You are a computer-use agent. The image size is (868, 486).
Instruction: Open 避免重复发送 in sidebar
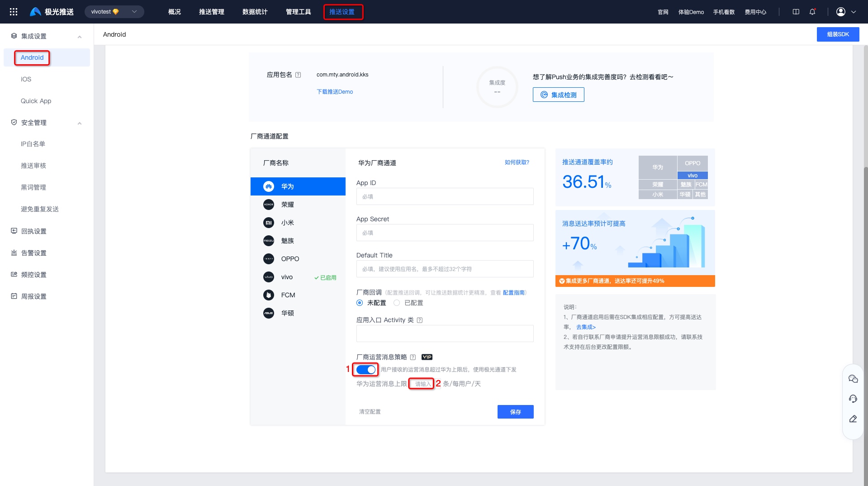click(x=40, y=209)
